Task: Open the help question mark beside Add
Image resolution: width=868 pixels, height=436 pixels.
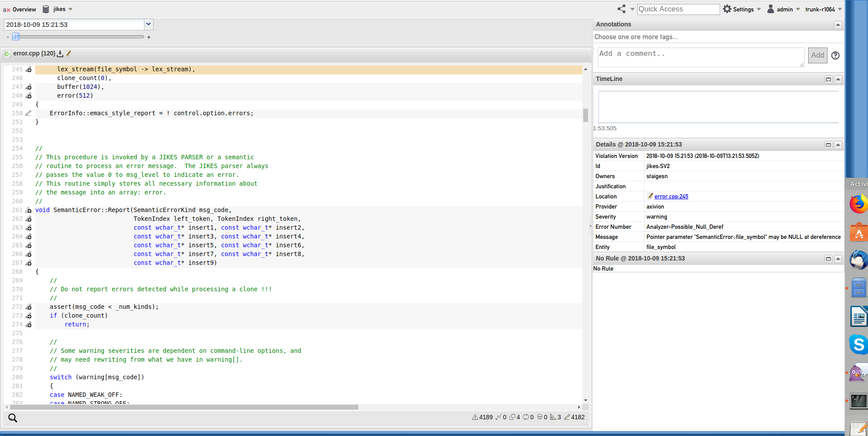Action: [x=835, y=55]
